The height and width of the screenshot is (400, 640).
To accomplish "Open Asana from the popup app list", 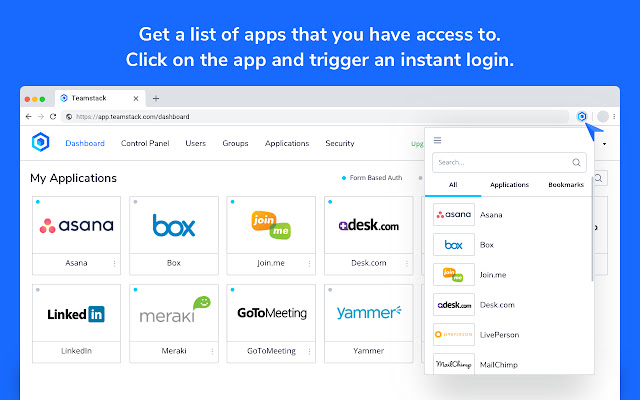I will tap(508, 215).
